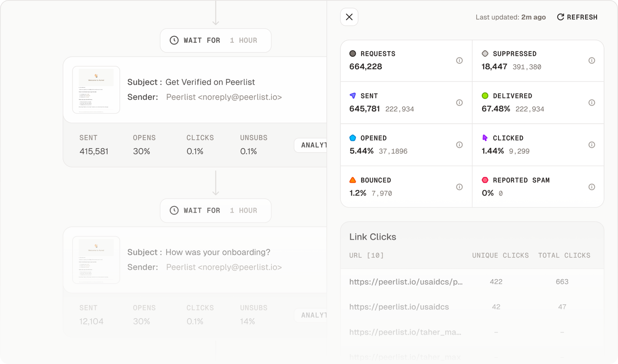The width and height of the screenshot is (618, 364).
Task: Click the info icon next to Clicked stat
Action: coord(591,145)
